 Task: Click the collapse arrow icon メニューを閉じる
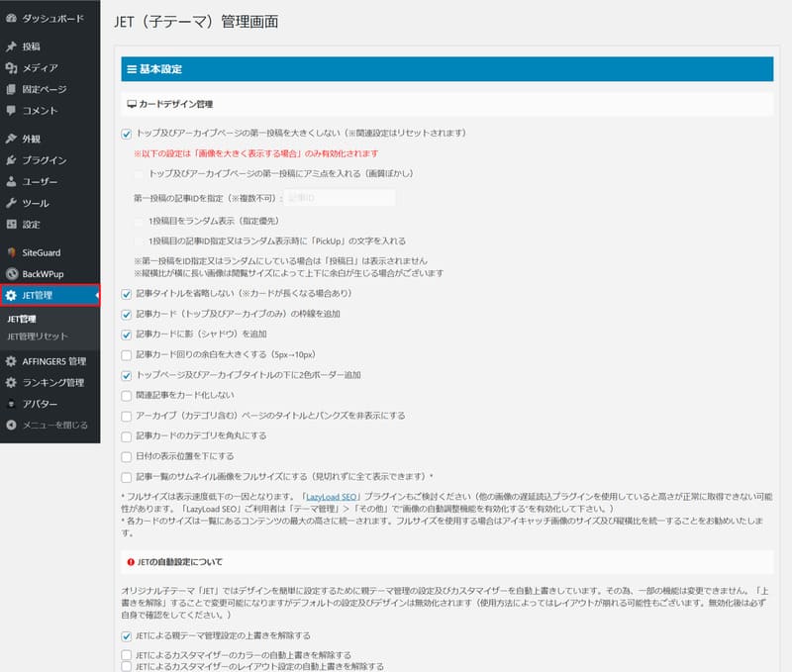pos(11,426)
